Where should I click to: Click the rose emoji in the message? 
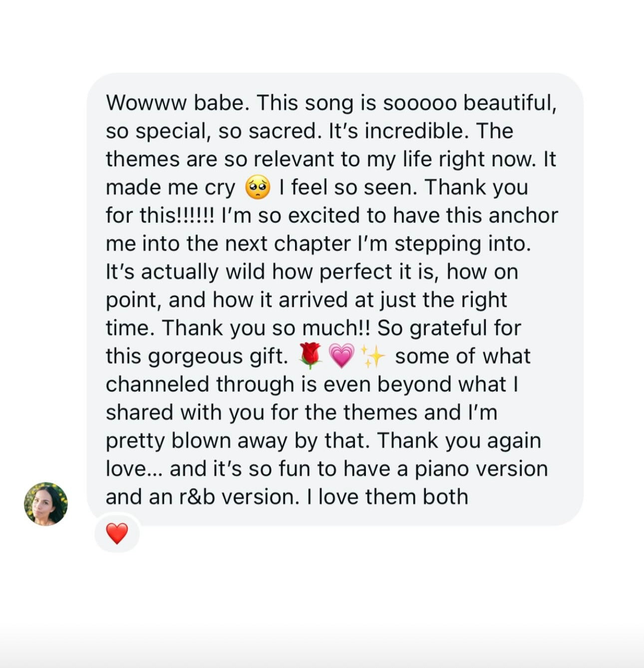tap(310, 356)
